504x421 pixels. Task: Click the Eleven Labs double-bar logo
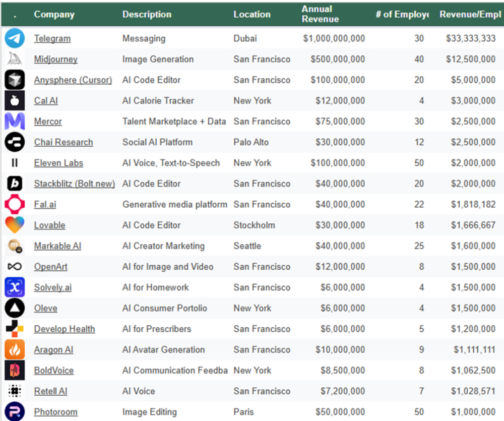pos(15,163)
